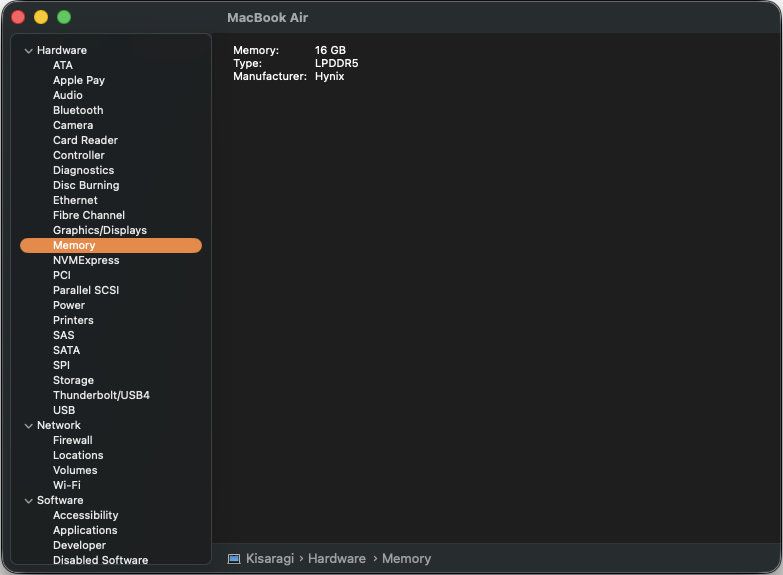Image resolution: width=783 pixels, height=575 pixels.
Task: Select the NVMExpress item
Action: [x=86, y=260]
